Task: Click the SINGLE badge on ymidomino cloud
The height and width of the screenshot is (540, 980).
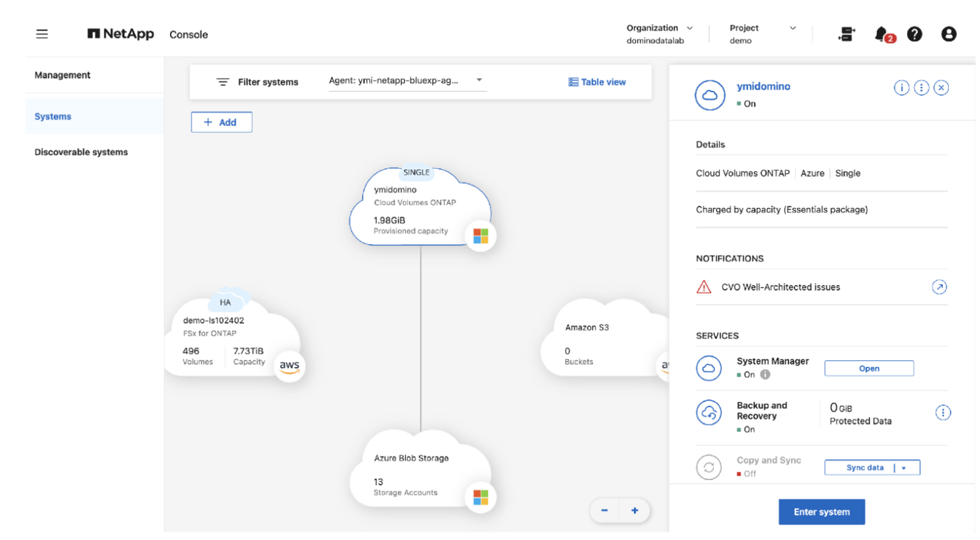Action: point(416,173)
